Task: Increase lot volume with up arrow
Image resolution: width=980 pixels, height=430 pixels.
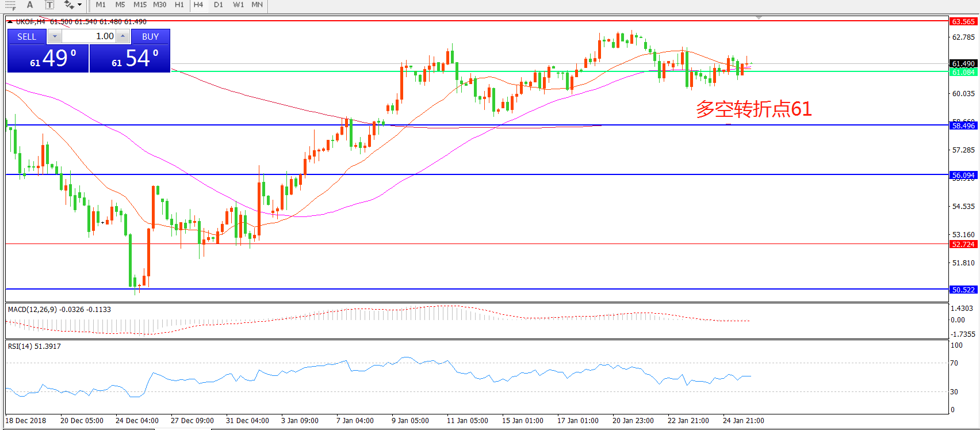Action: pyautogui.click(x=122, y=36)
